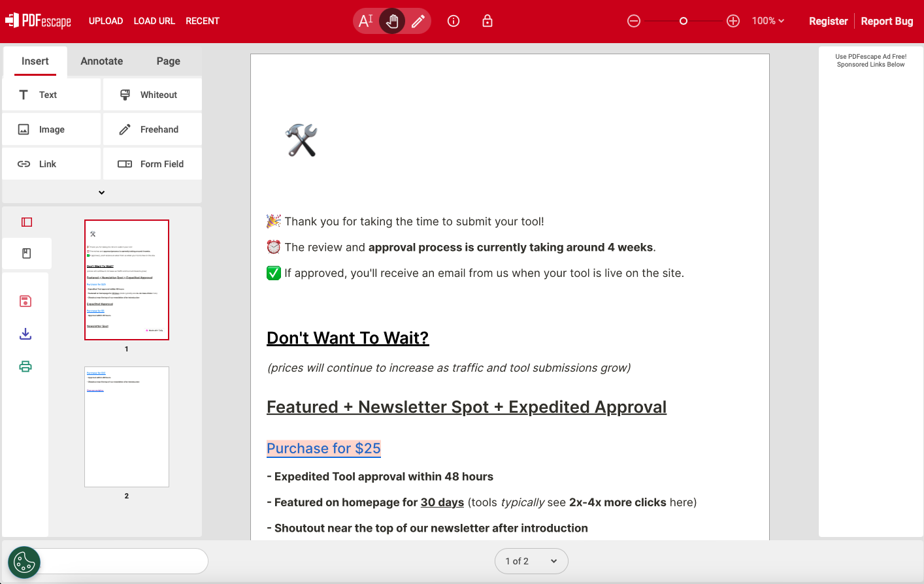The height and width of the screenshot is (584, 924).
Task: Expand more insert tools chevron
Action: (101, 193)
